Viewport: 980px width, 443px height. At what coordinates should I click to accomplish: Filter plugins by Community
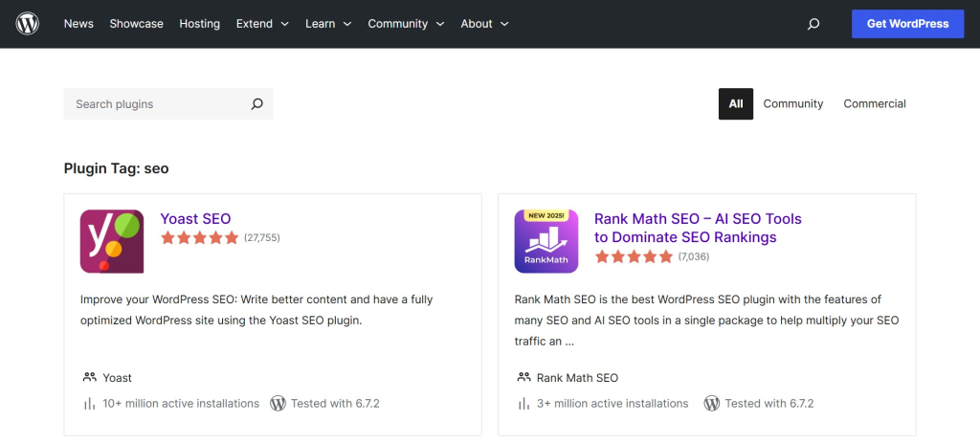tap(793, 103)
